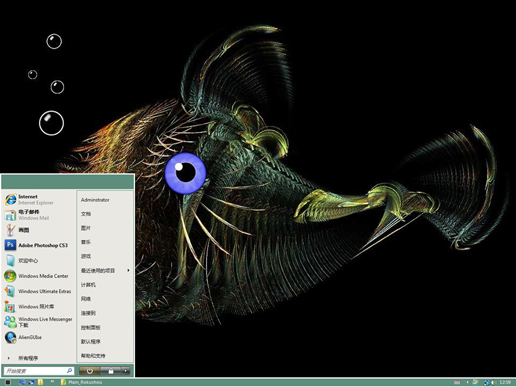Screen dimensions: 516x387
Task: Launch Windows Live Messenger download
Action: point(38,322)
